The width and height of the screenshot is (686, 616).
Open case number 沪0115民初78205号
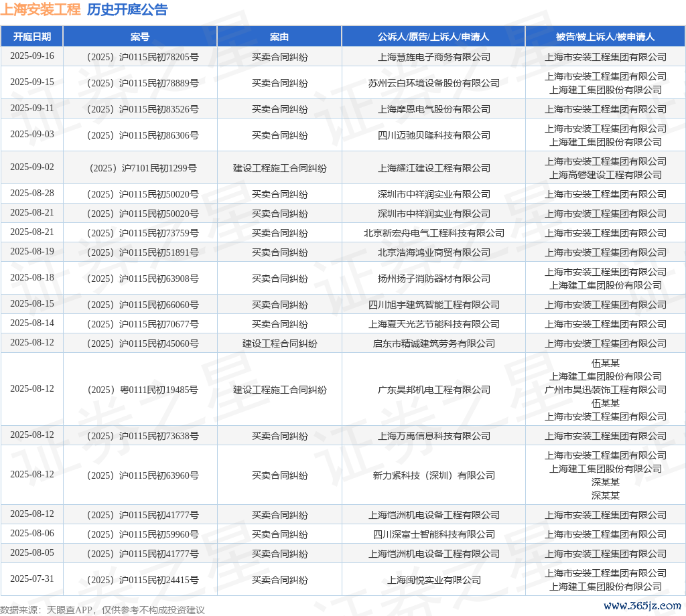point(143,57)
